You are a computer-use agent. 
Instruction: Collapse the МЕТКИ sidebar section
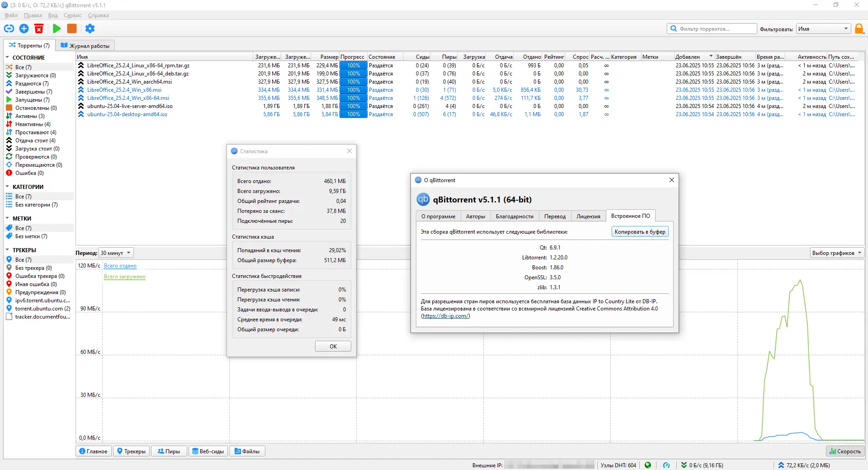[7, 218]
